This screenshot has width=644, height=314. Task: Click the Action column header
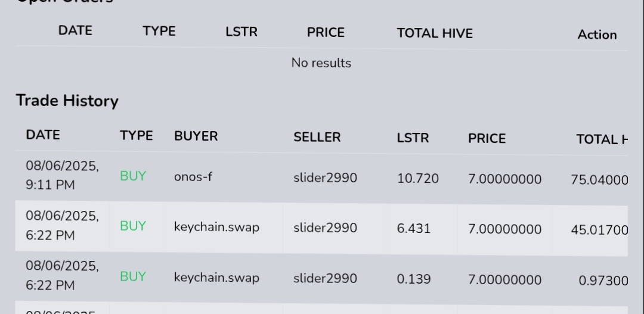[597, 35]
